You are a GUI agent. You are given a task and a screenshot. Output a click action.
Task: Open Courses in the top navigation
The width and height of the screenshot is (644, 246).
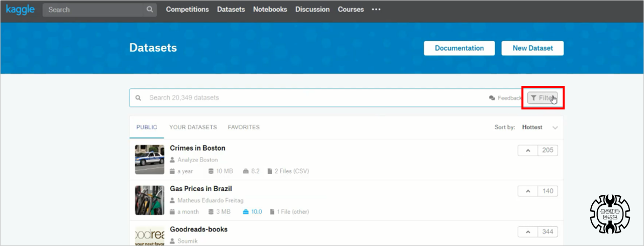coord(351,10)
